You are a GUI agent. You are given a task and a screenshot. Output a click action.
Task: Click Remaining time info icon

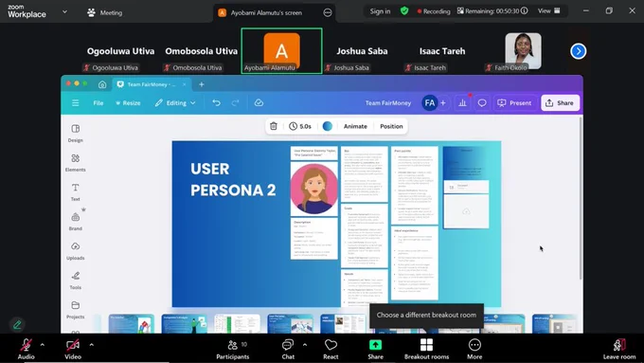pos(524,11)
